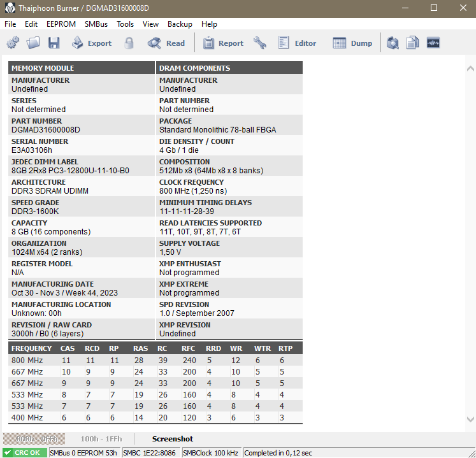Click the magnifier search database icon

[393, 43]
